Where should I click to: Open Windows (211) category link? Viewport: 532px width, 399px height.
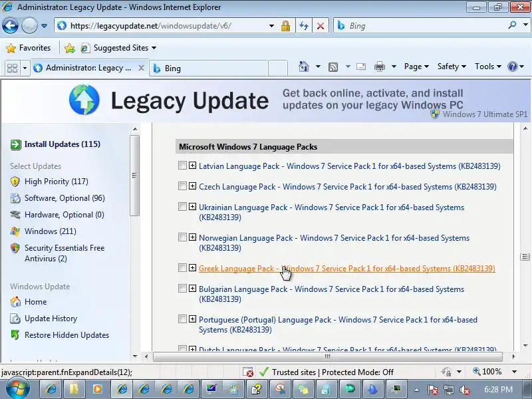(x=51, y=231)
